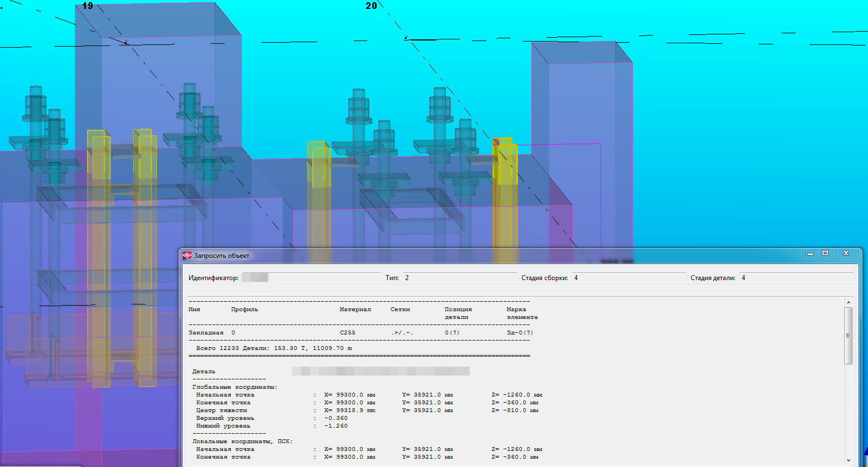Select the tall concrete column at right

(x=588, y=100)
